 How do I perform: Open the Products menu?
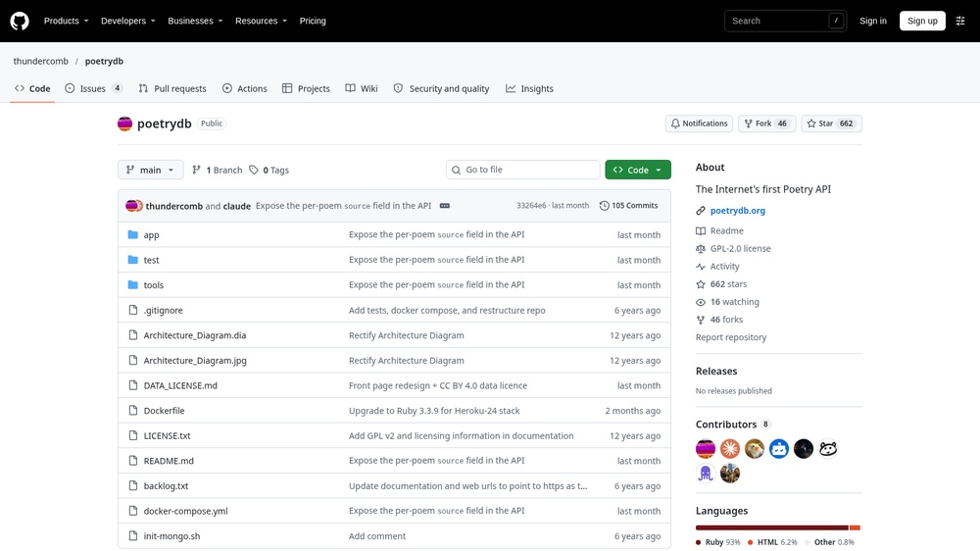(66, 21)
